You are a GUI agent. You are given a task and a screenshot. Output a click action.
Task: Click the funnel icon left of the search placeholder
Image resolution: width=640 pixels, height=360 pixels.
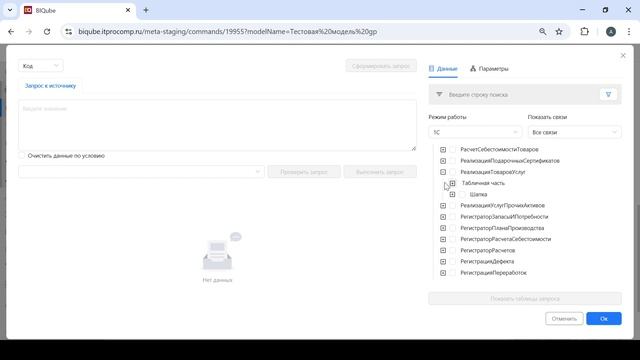tap(439, 94)
